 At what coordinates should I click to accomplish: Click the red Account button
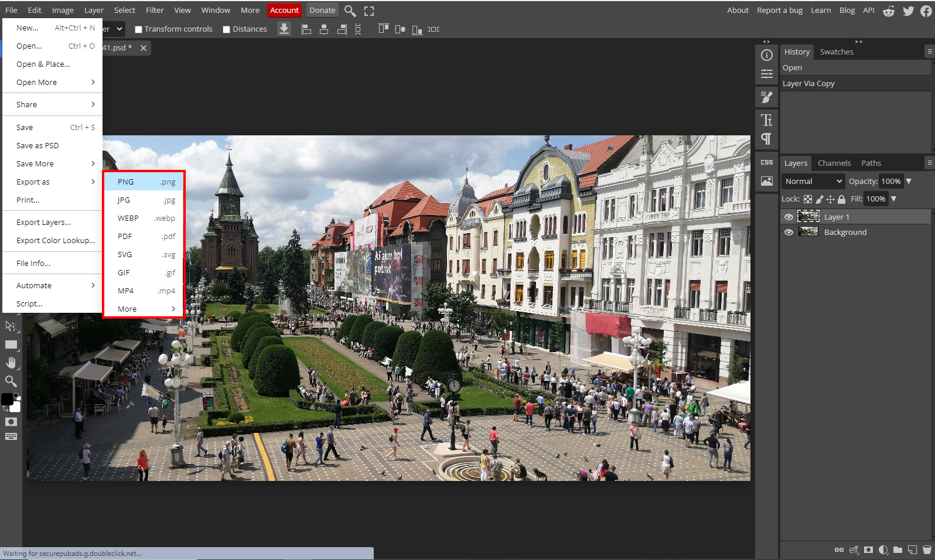(x=284, y=10)
